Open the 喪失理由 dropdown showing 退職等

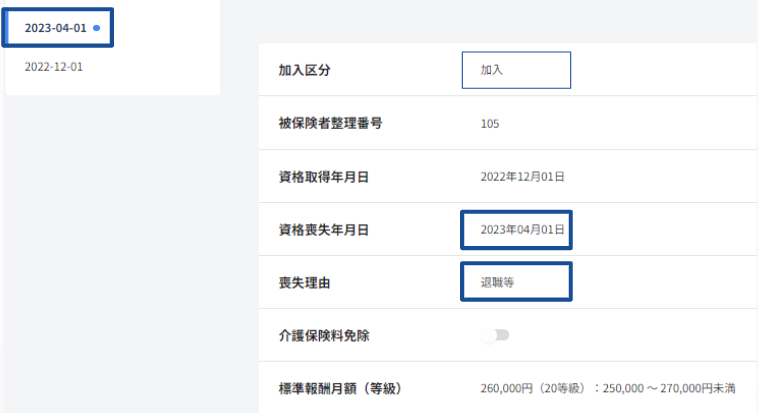click(x=516, y=282)
